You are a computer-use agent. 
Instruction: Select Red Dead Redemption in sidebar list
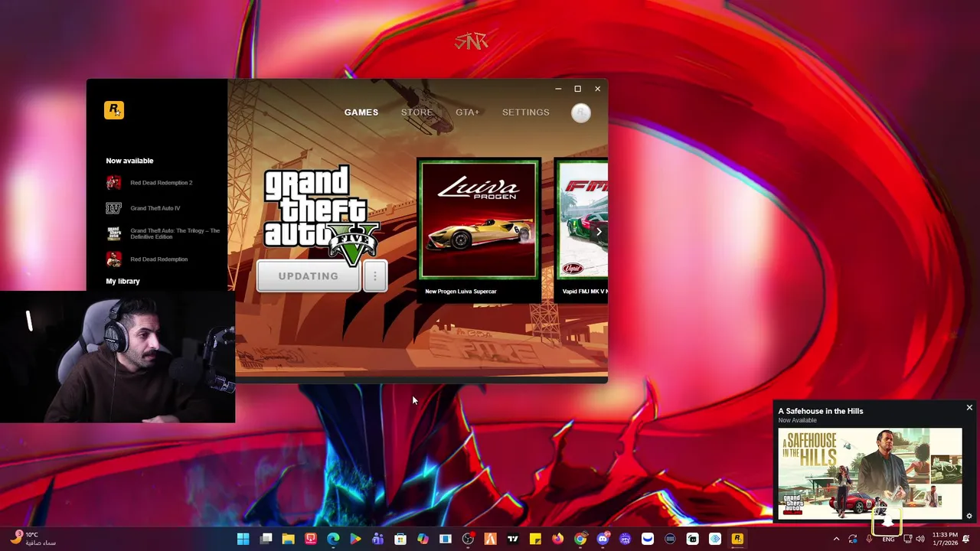pyautogui.click(x=159, y=259)
